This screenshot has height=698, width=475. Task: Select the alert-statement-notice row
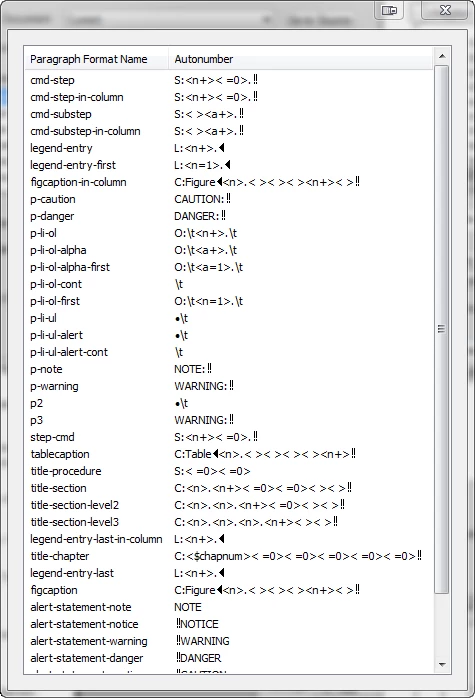pos(228,624)
